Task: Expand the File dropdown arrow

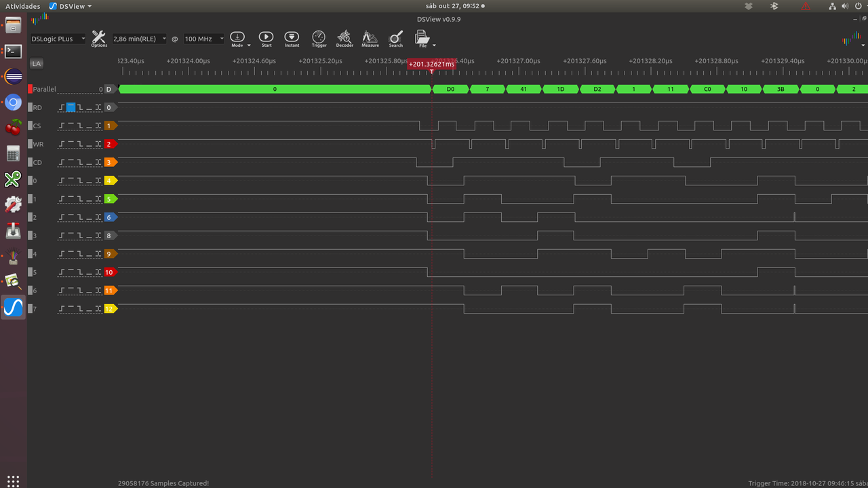Action: click(434, 45)
